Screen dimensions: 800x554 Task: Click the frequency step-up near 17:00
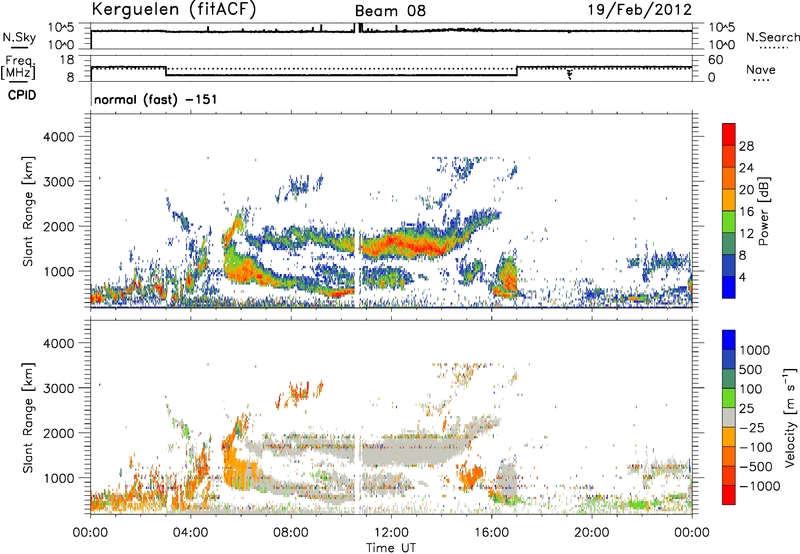click(x=517, y=71)
